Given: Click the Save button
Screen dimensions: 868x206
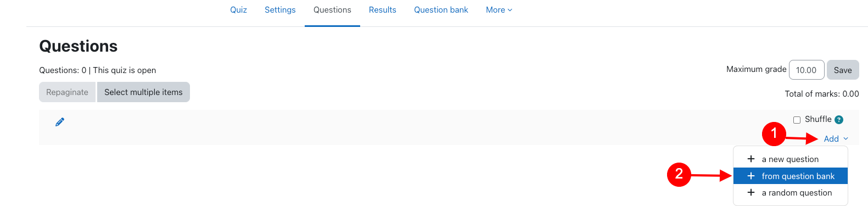Looking at the screenshot, I should pyautogui.click(x=843, y=70).
